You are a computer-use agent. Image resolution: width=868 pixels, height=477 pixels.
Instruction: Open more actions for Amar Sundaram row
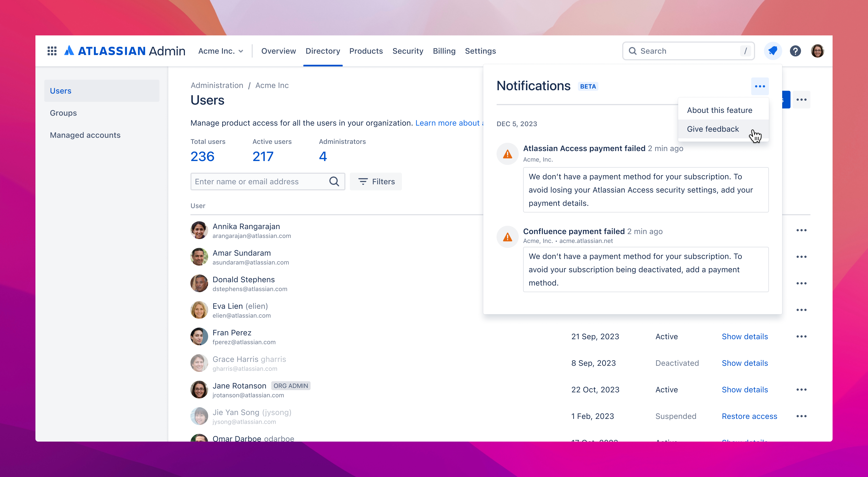[801, 257]
